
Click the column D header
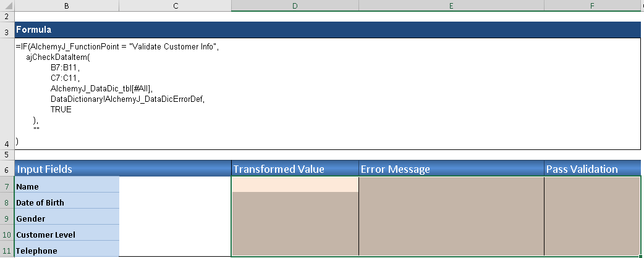click(x=295, y=6)
